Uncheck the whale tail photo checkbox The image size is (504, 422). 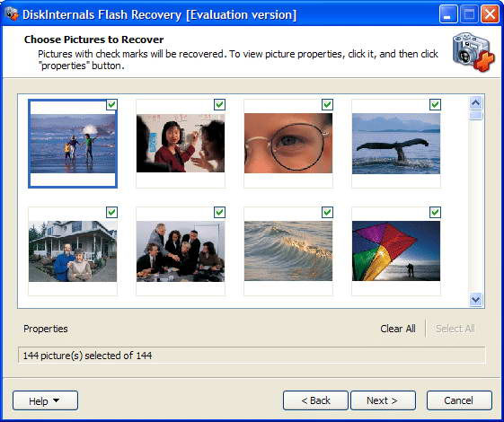point(435,105)
